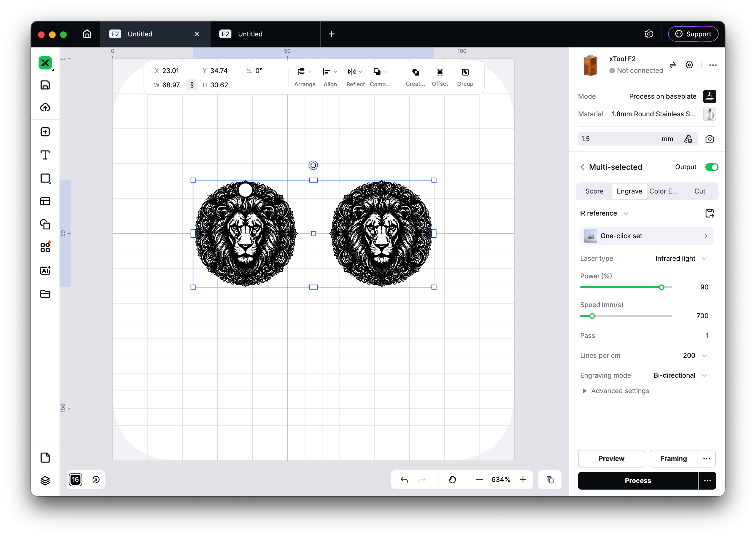Viewport: 756px width, 537px height.
Task: Click the camera capture icon
Action: point(709,139)
